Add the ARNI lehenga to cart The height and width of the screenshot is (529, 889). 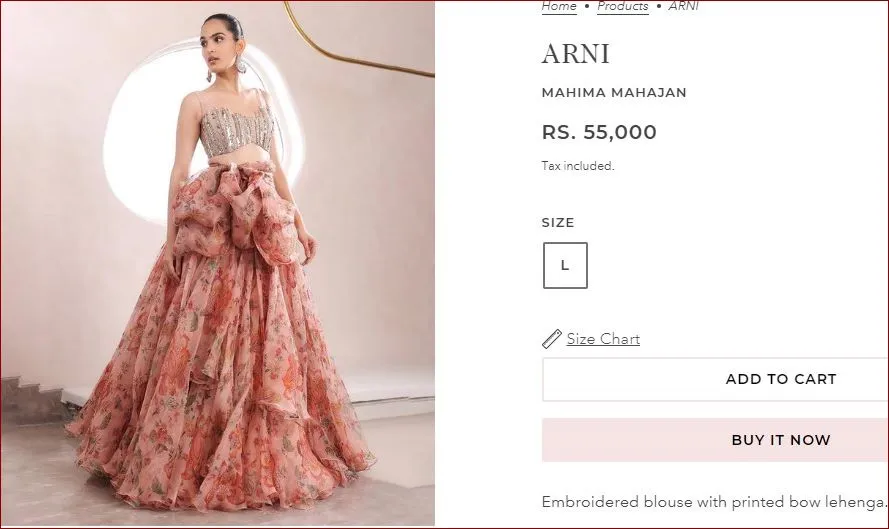[716, 379]
